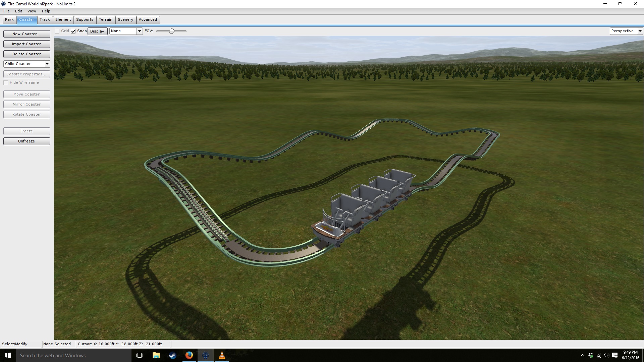Expand the Child Coaster dropdown
Image resolution: width=644 pixels, height=362 pixels.
coord(47,64)
